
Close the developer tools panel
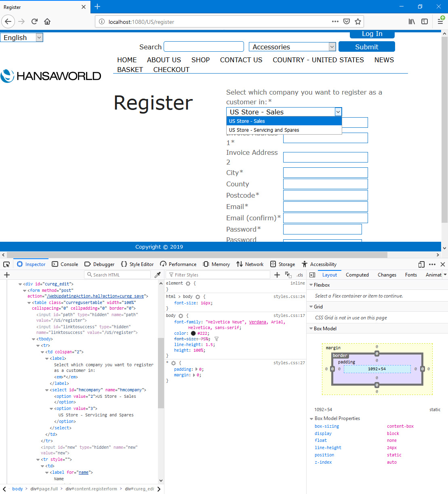[443, 264]
